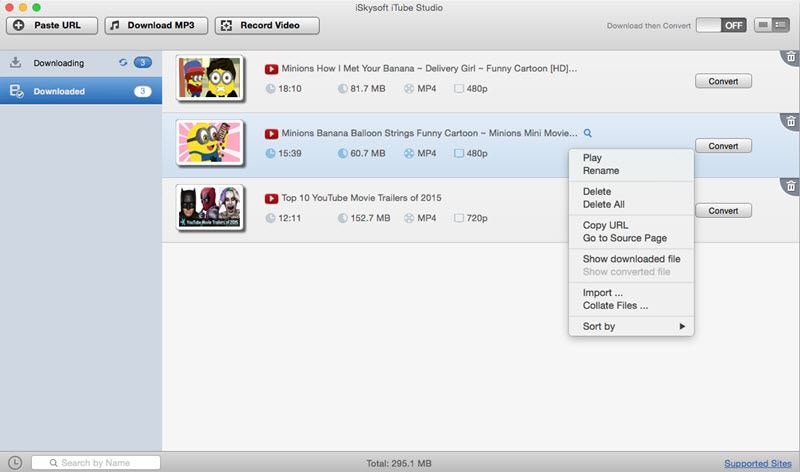Choose Copy URL from the context menu
Viewport: 800px width, 472px height.
point(631,225)
